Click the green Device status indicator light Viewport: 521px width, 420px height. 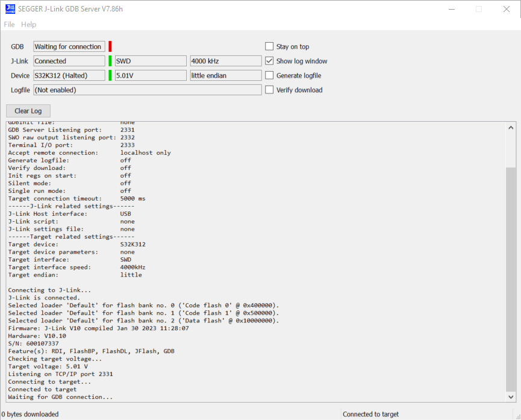pos(110,75)
